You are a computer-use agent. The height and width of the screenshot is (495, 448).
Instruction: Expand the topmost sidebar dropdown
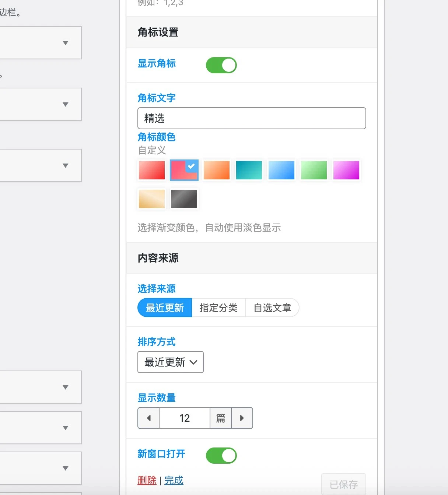click(41, 43)
